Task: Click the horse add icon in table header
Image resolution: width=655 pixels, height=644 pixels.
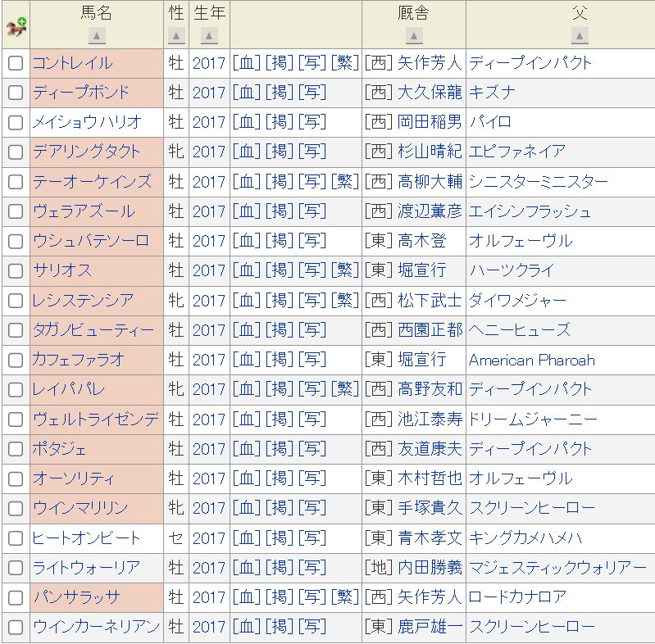Action: point(16,26)
